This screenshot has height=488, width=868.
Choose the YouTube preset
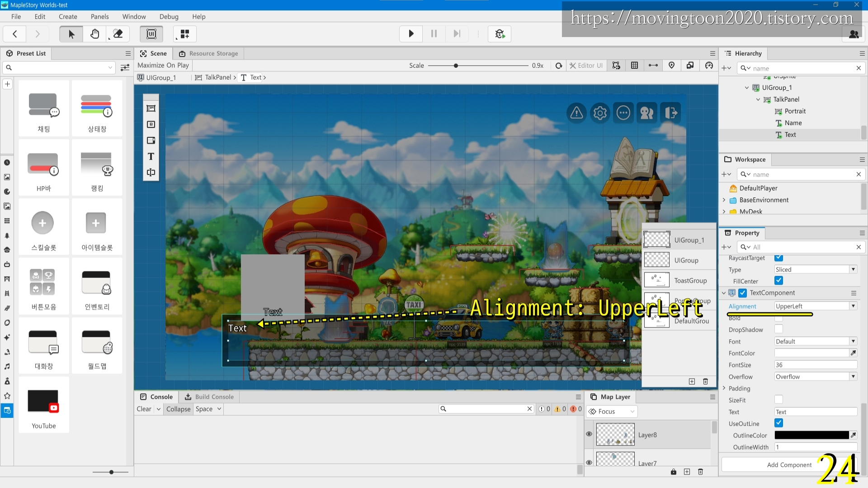44,405
